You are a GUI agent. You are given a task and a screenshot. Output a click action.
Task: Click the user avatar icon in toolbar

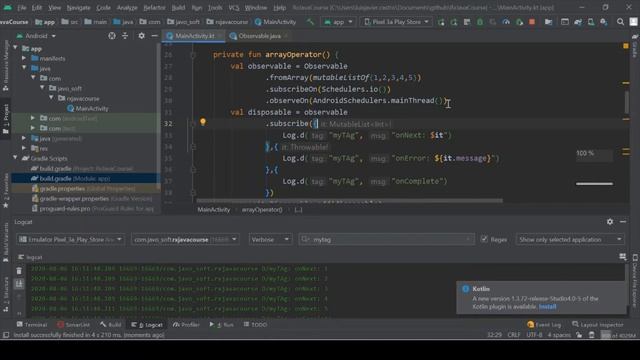pos(633,22)
